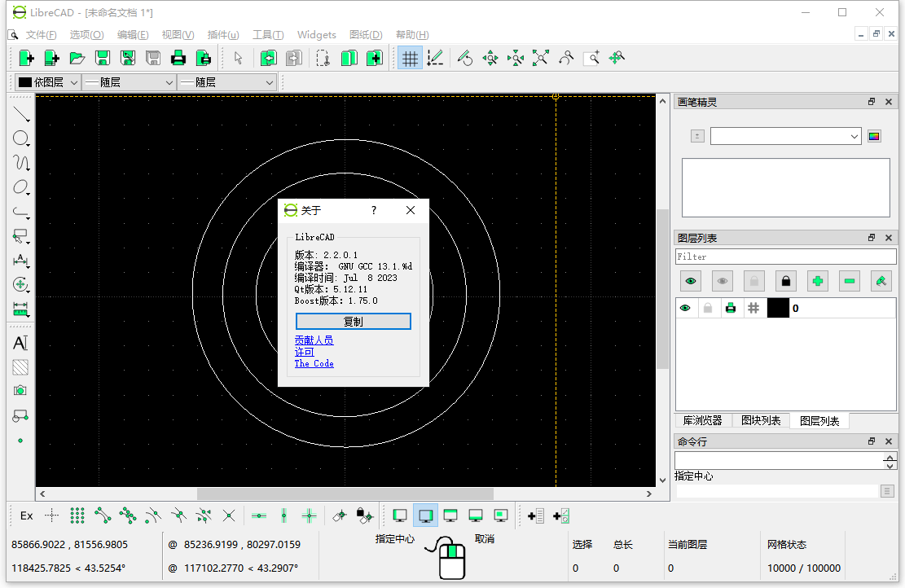Select the Curve tool

[x=21, y=163]
